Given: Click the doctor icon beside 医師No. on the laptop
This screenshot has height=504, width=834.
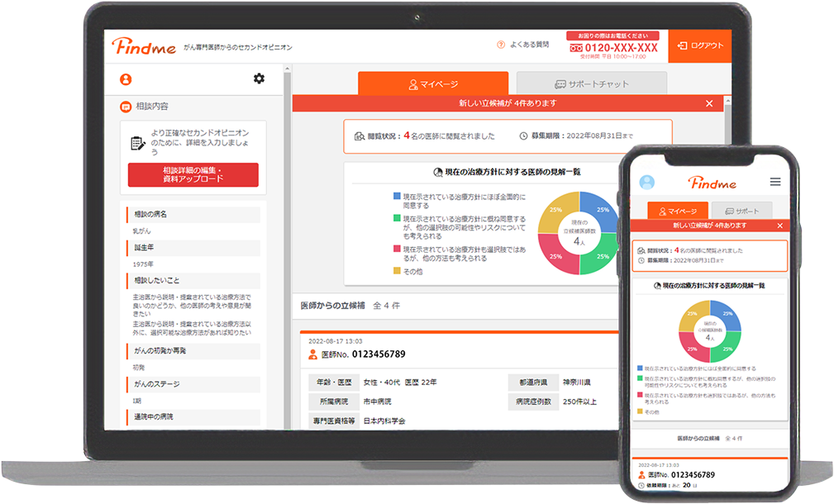Looking at the screenshot, I should click(x=312, y=354).
